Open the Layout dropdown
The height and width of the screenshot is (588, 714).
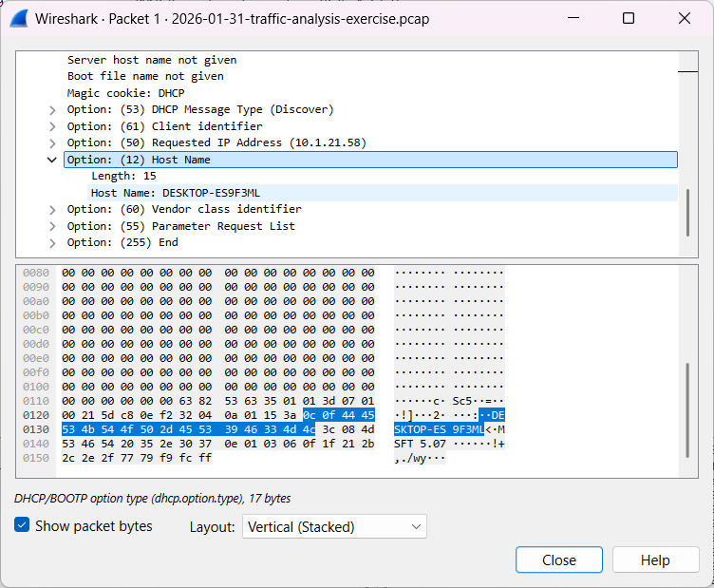pos(334,526)
